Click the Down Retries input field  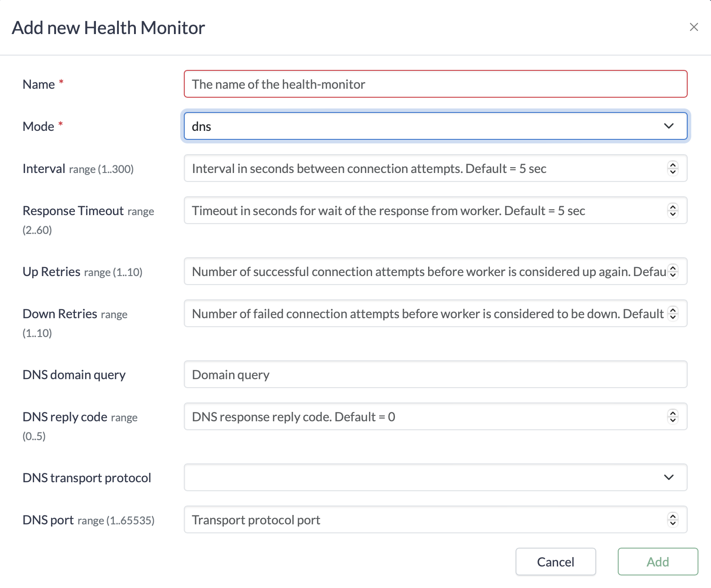(426, 314)
